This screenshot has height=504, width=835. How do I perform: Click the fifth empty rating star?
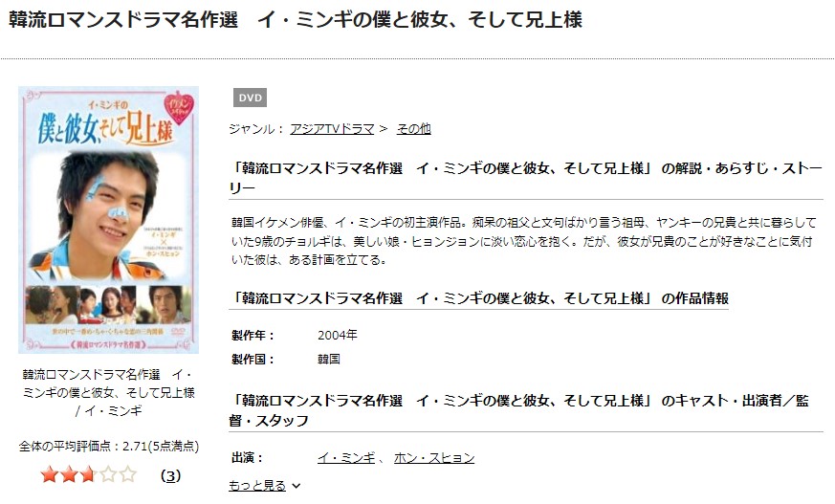(x=128, y=474)
